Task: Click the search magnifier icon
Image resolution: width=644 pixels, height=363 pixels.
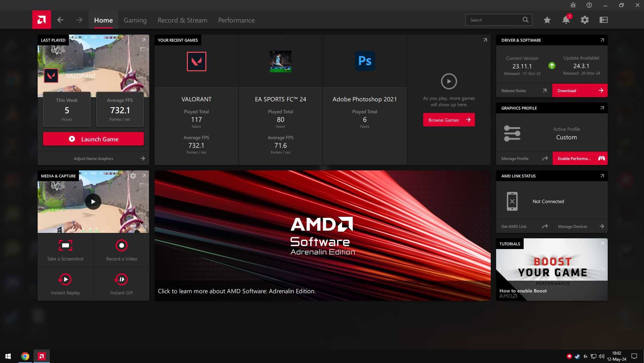Action: click(526, 20)
